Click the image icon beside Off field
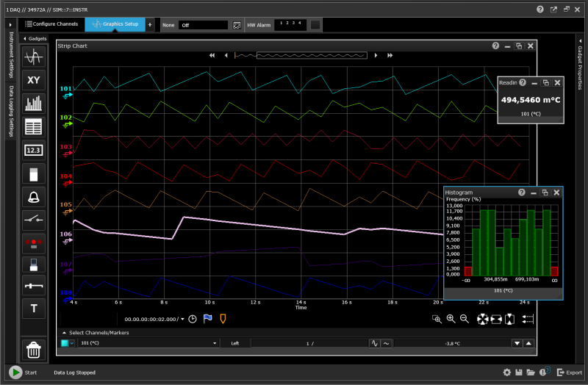This screenshot has height=385, width=588. click(237, 25)
